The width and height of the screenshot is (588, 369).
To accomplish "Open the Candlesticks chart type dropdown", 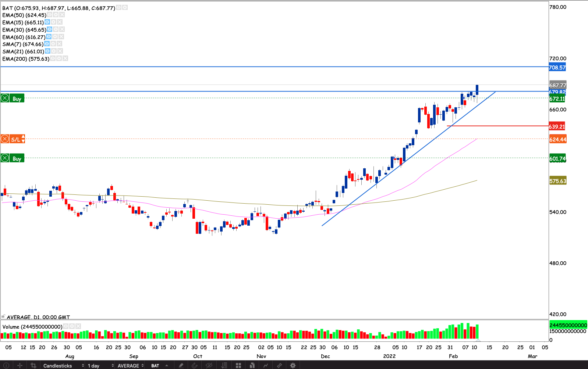I will [63, 365].
